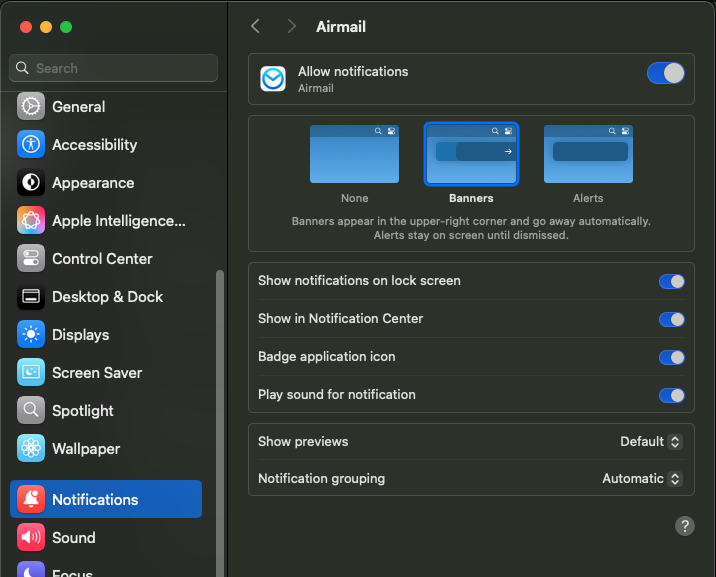Disable the Allow notifications toggle

pos(666,73)
